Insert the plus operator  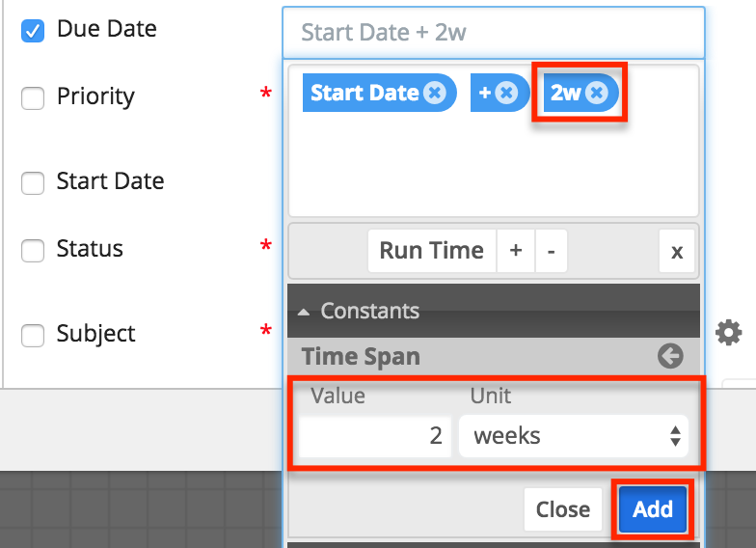(x=516, y=251)
